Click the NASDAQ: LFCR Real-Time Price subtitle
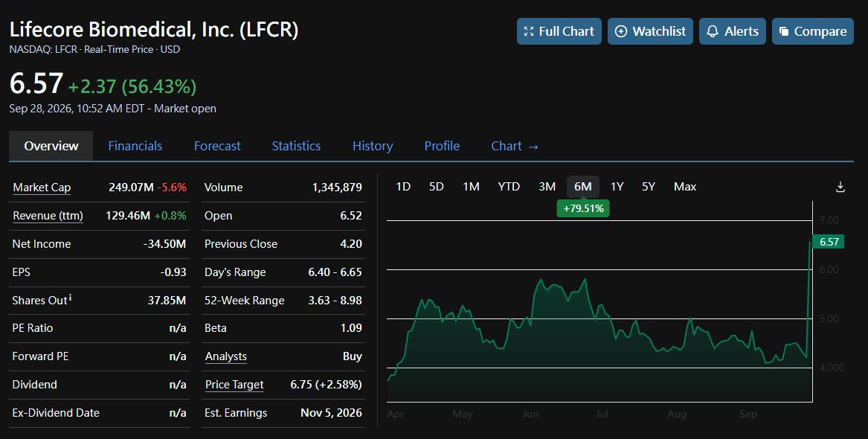The image size is (868, 439). click(94, 49)
